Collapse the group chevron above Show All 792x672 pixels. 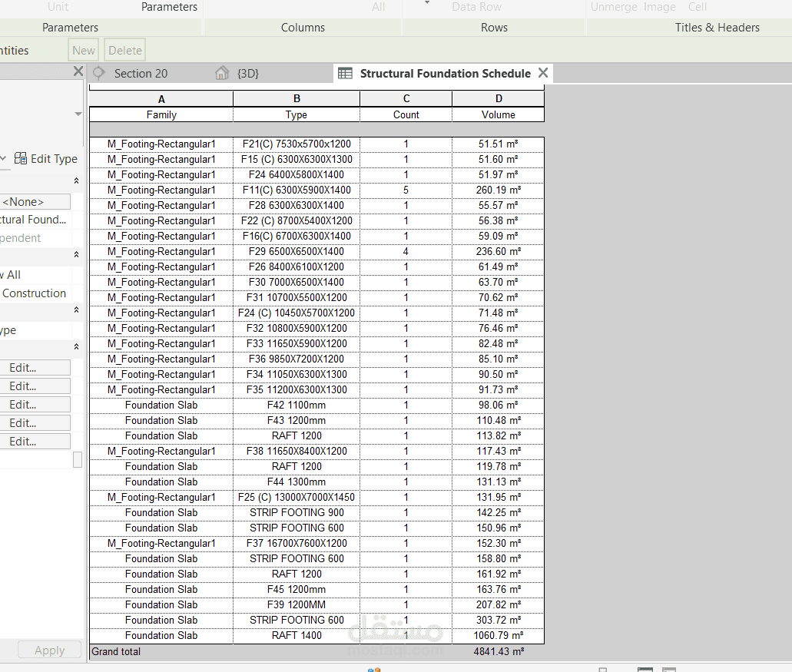point(76,254)
